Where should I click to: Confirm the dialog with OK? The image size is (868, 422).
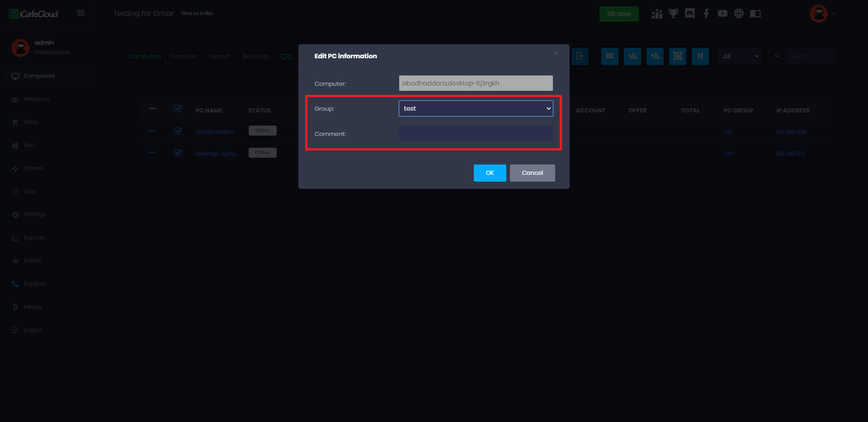(490, 173)
